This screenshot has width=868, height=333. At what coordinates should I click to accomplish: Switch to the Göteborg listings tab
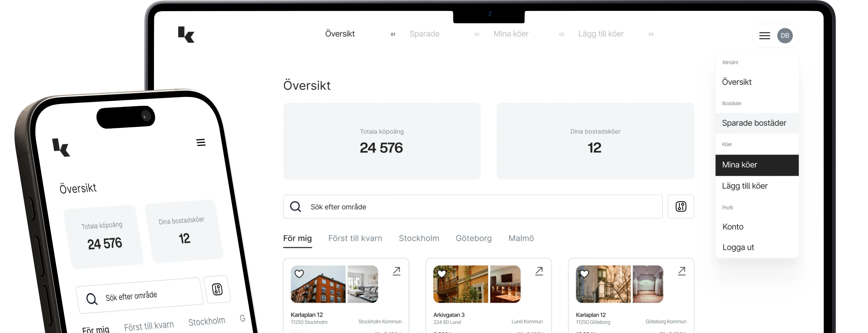(x=473, y=238)
